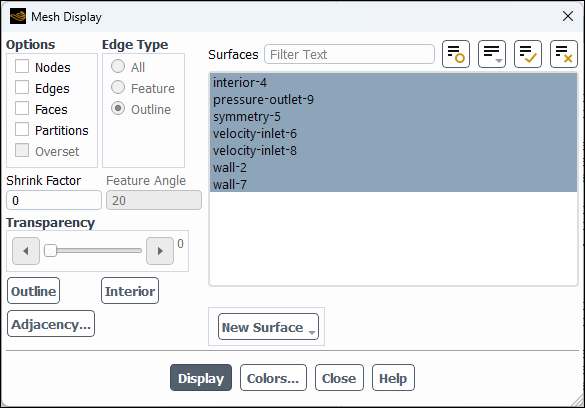Check the Partitions option
Image resolution: width=585 pixels, height=408 pixels.
[22, 130]
